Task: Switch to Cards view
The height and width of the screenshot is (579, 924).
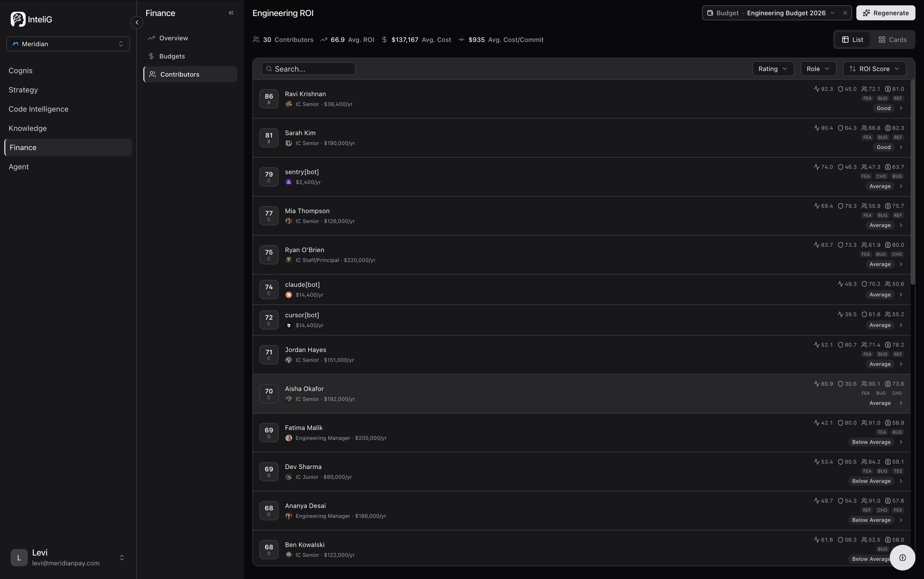Action: (892, 40)
